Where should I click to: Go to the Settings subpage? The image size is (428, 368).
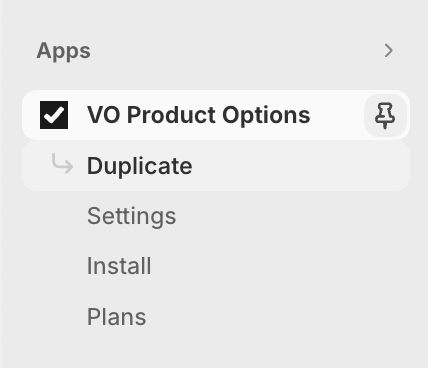(131, 216)
